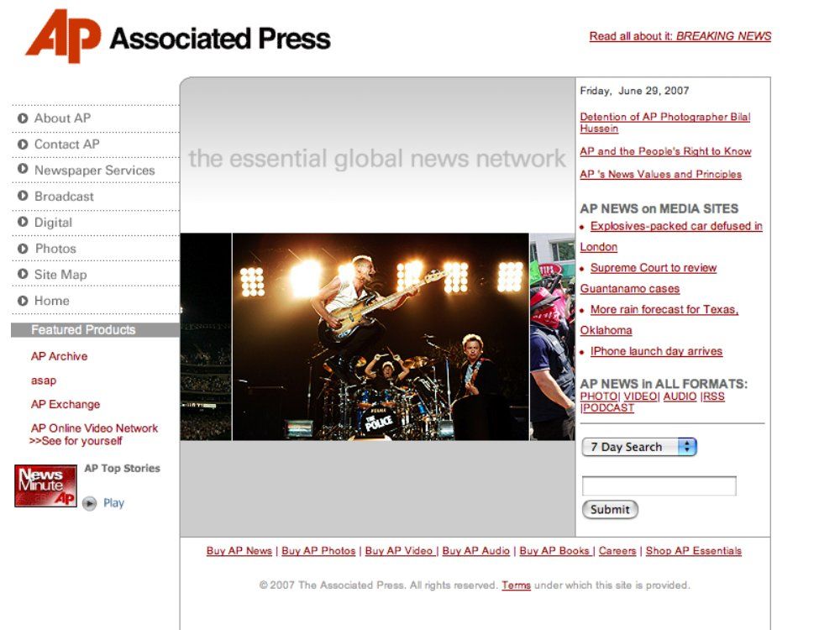The image size is (840, 630).
Task: Click the PODCAST format link
Action: tap(608, 407)
